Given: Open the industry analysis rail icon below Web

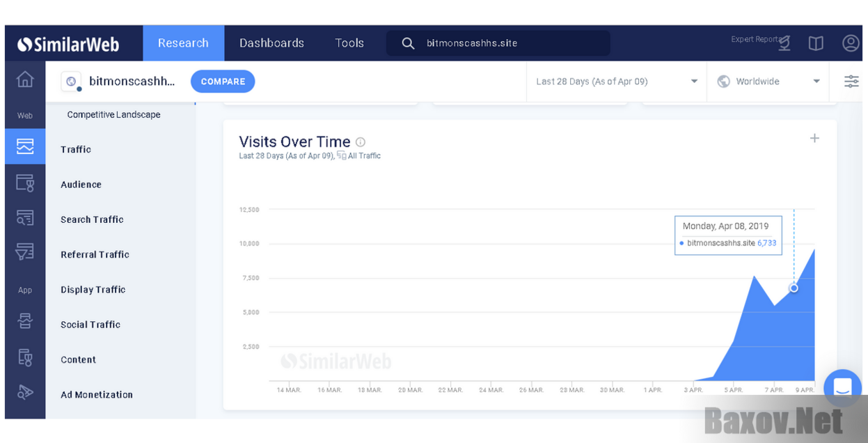Looking at the screenshot, I should click(25, 182).
